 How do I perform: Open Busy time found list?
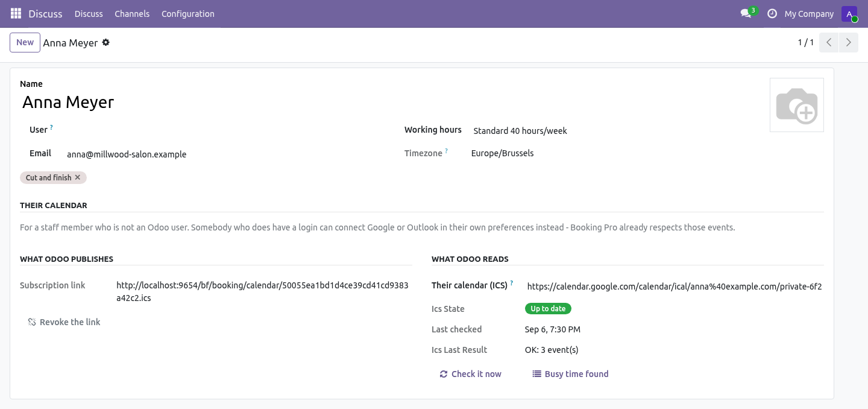(x=570, y=374)
